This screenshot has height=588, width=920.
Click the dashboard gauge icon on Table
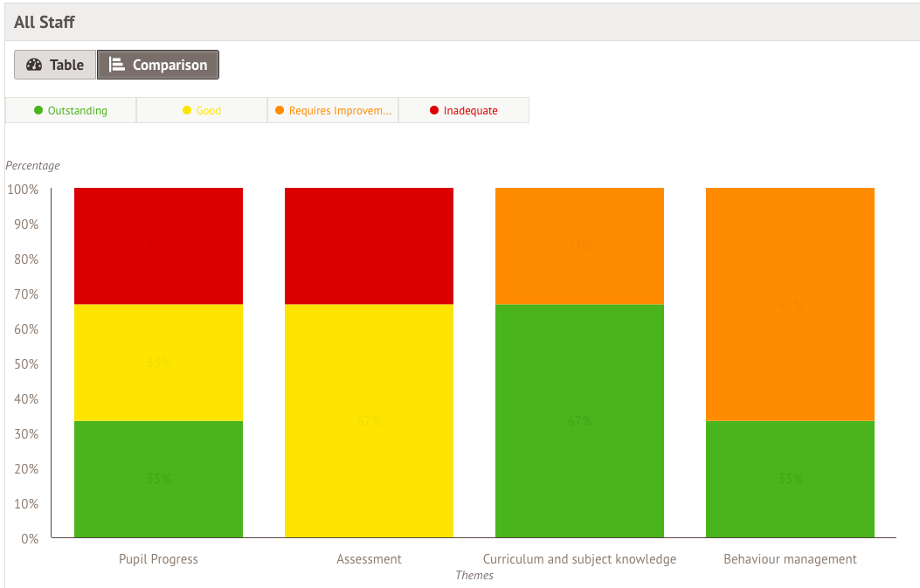tap(34, 65)
